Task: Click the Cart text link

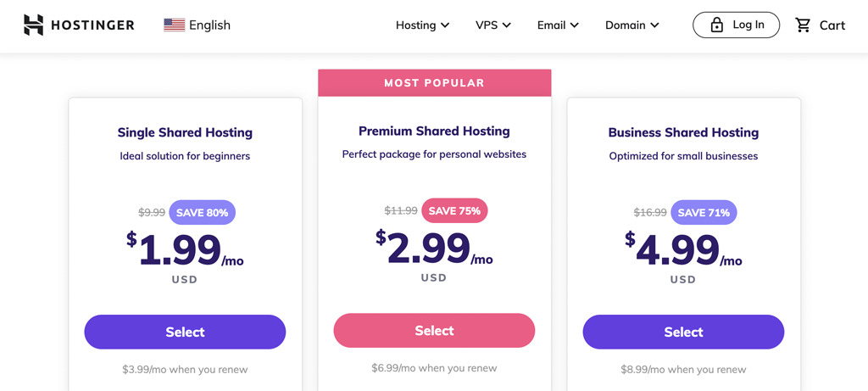Action: (x=832, y=25)
